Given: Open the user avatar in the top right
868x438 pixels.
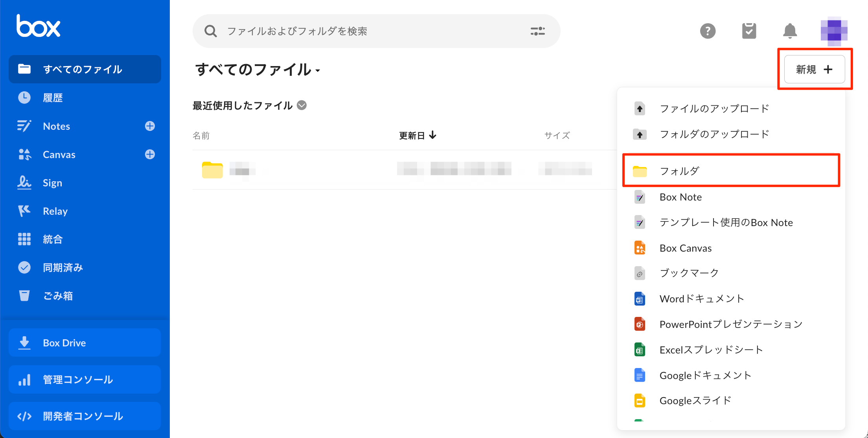Looking at the screenshot, I should click(834, 30).
